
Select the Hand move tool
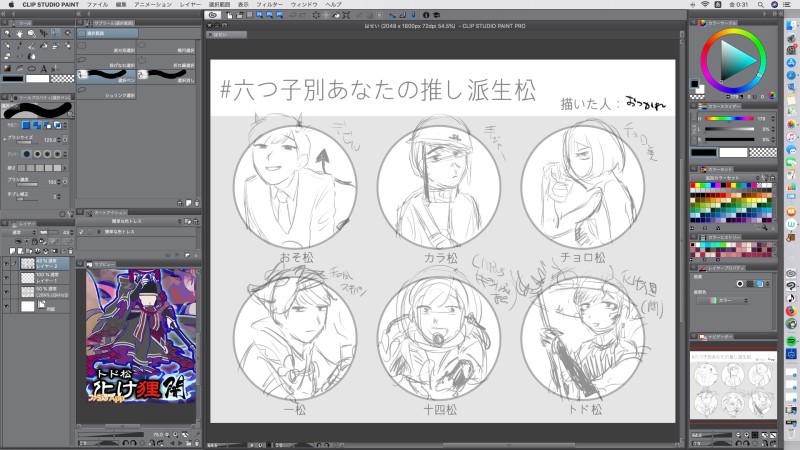point(19,34)
